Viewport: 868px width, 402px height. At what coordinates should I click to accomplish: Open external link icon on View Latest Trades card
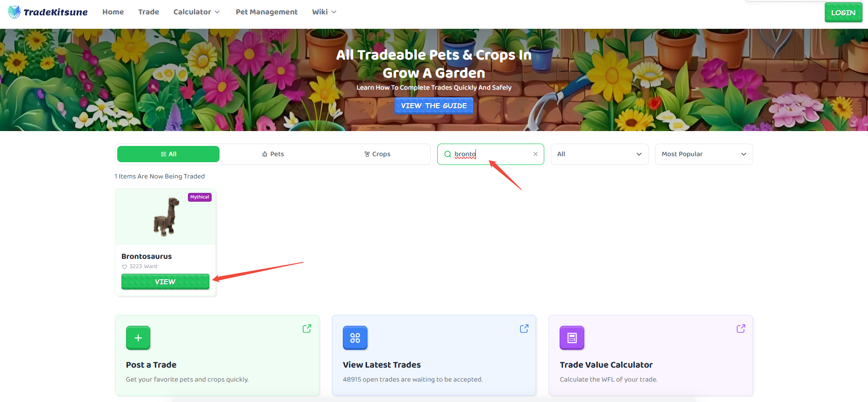pyautogui.click(x=524, y=329)
